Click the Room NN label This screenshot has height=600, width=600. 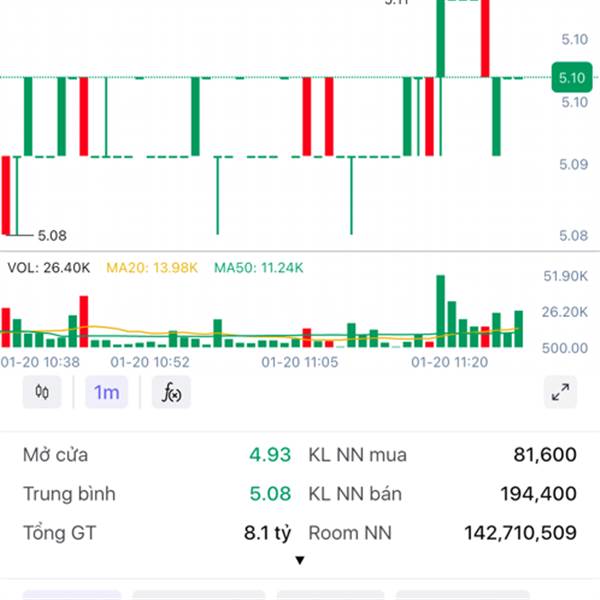tap(350, 533)
